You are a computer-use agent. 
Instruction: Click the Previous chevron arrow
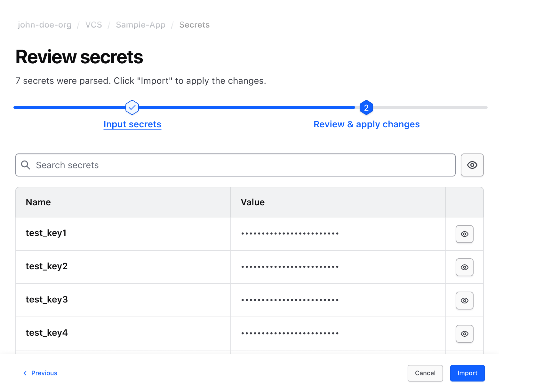(x=25, y=373)
